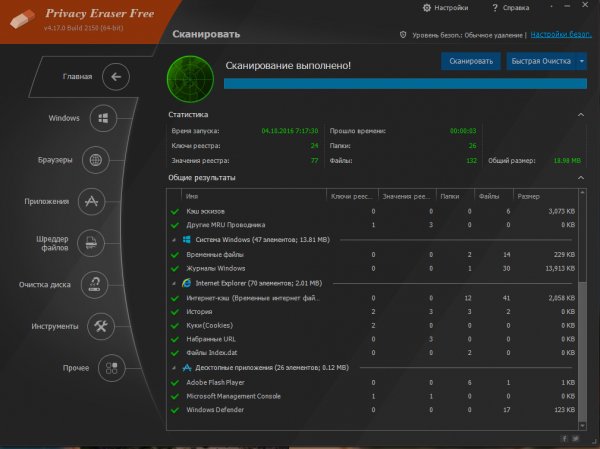Click the green radar scan icon
The height and width of the screenshot is (449, 600).
(190, 79)
